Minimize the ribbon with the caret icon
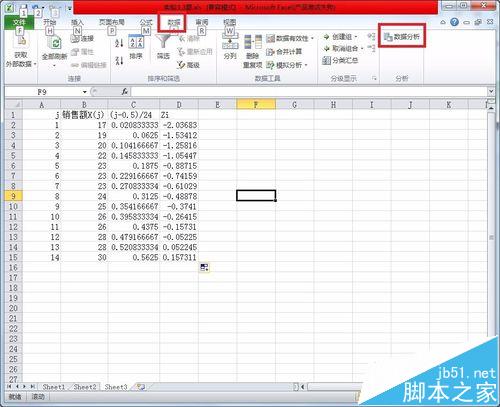This screenshot has height=407, width=500. click(443, 22)
